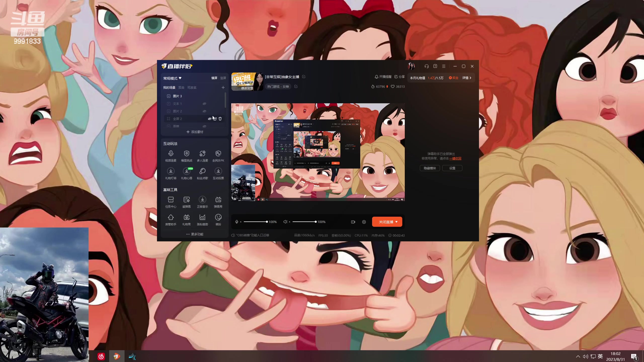This screenshot has width=644, height=362.
Task: Adjust the microphone volume slider
Action: (x=255, y=222)
